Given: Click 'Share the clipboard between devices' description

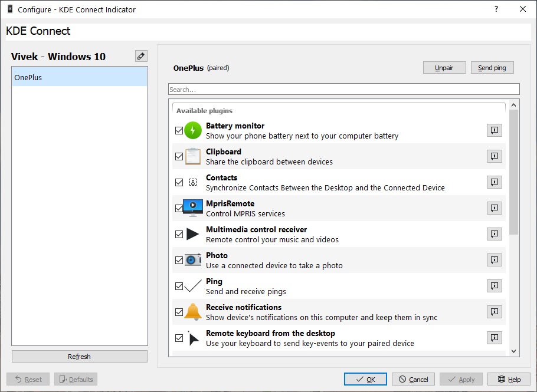Looking at the screenshot, I should (269, 162).
